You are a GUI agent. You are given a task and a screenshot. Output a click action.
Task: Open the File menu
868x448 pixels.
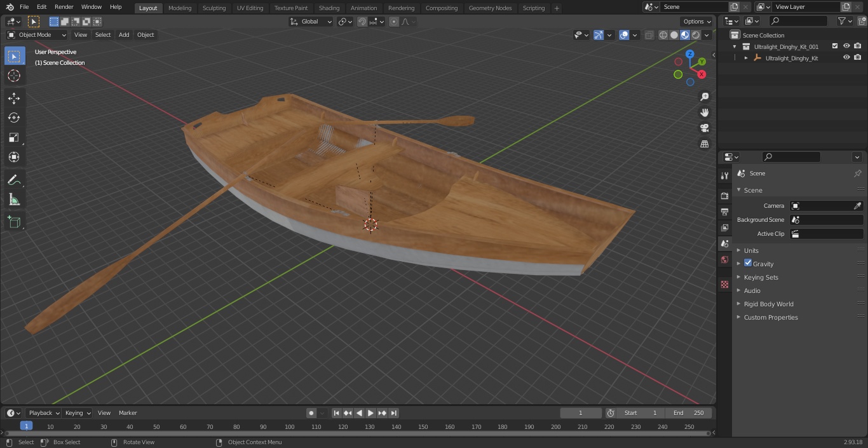[24, 7]
